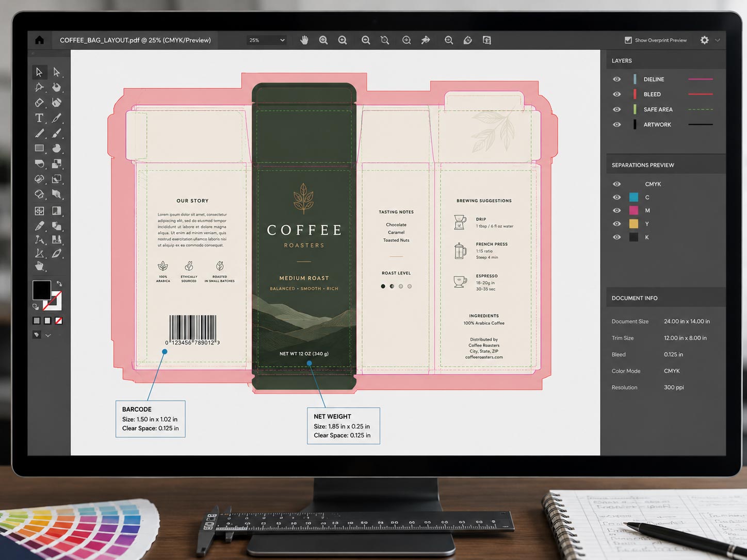The height and width of the screenshot is (560, 747).
Task: Click the Home icon
Action: point(39,40)
